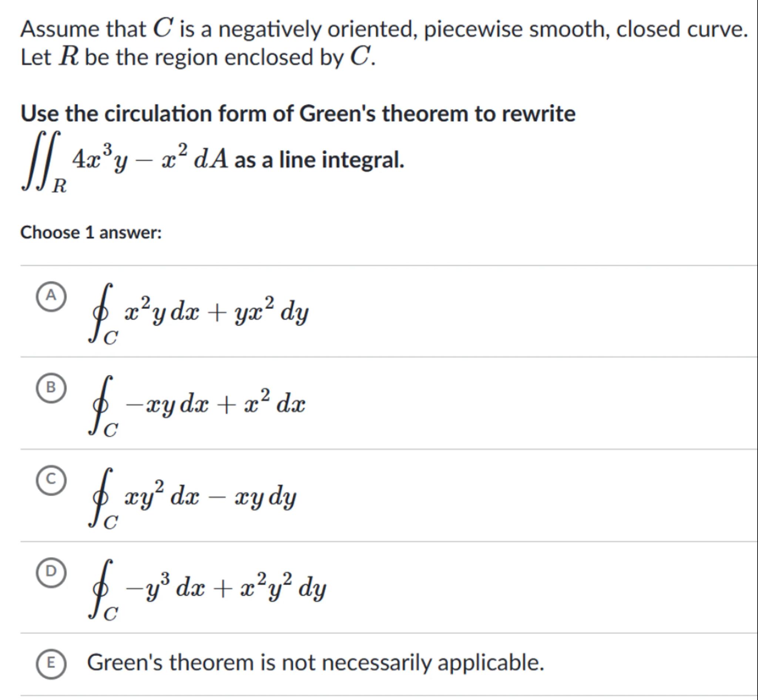Select radio button A
Viewport: 758px width, 700px height.
coord(51,297)
